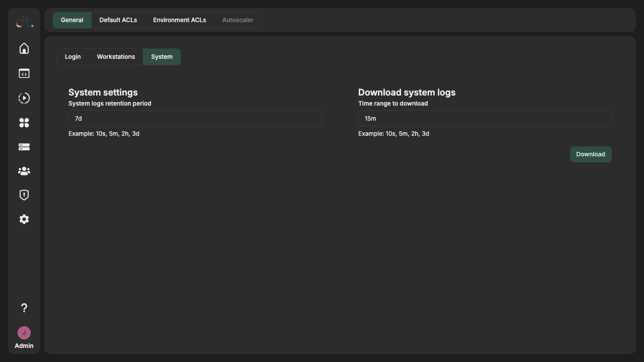Click the time range to download field
This screenshot has height=362, width=644.
point(485,118)
